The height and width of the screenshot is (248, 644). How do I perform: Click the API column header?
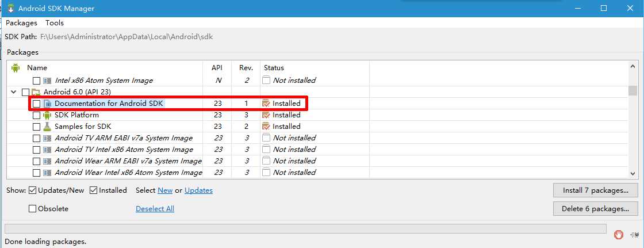click(217, 68)
